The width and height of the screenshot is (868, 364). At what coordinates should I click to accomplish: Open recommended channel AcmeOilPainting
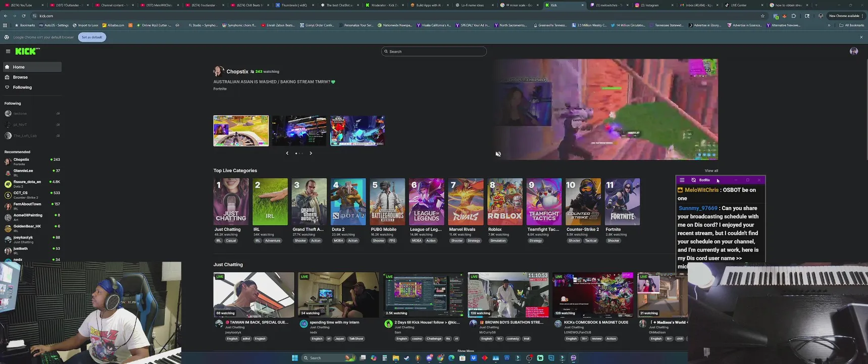click(x=32, y=217)
